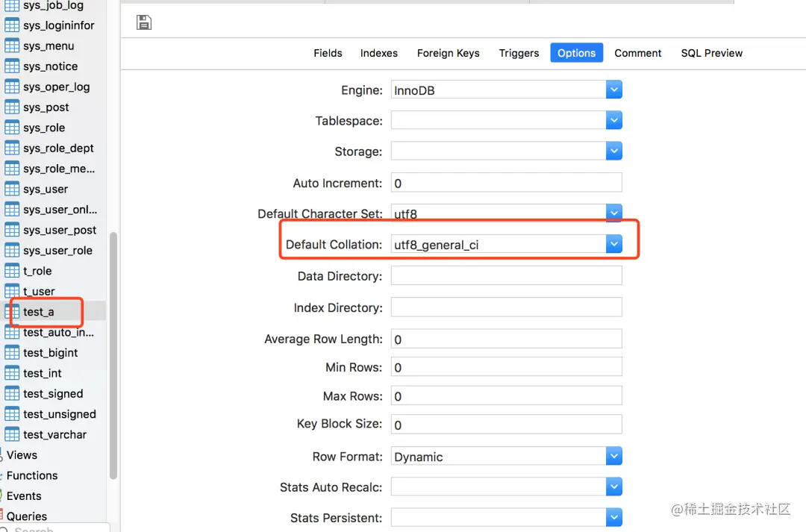806x532 pixels.
Task: Click the t_role table icon
Action: pyautogui.click(x=12, y=271)
